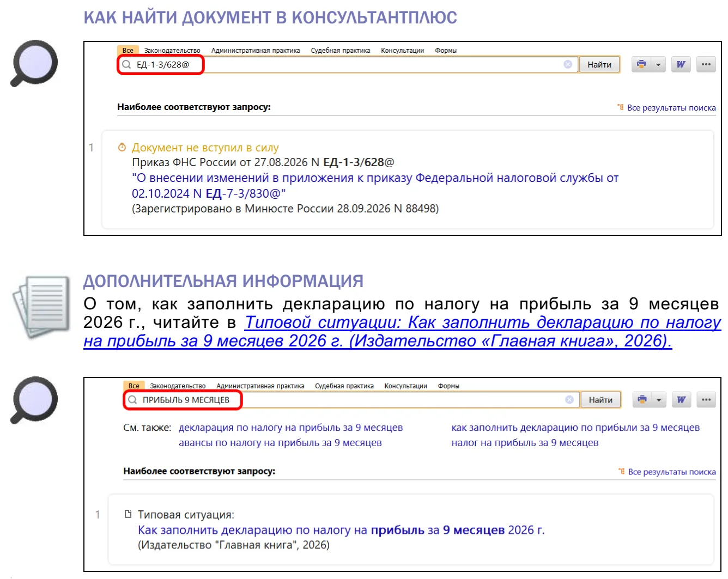Viewport: 728px width, 579px height.
Task: Open the three-dots menu in the ПРИБЫЛЬ 9 МЕСЯЦЕВ panel
Action: click(x=706, y=400)
